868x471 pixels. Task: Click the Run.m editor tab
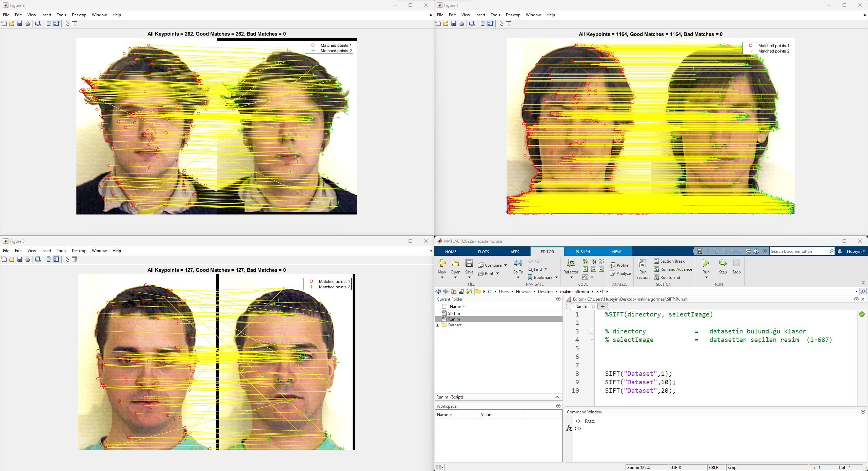click(x=581, y=306)
